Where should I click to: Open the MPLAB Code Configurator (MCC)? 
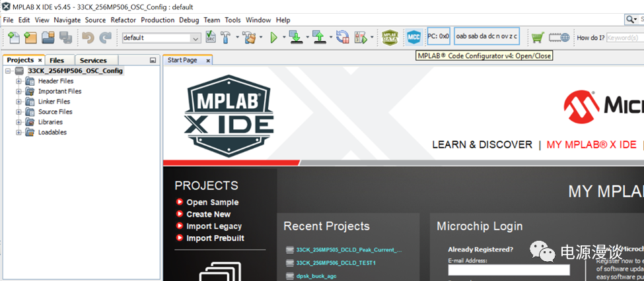click(413, 37)
